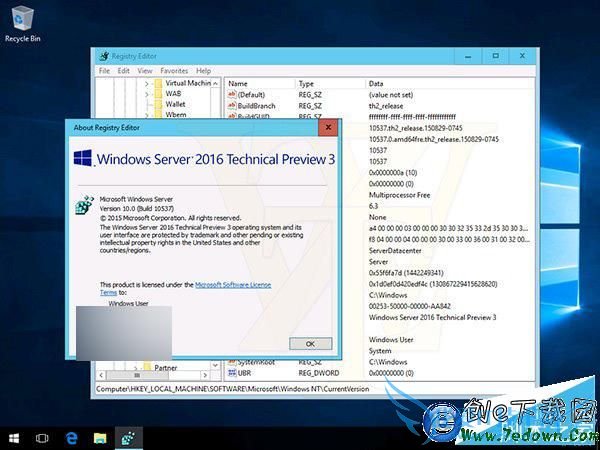This screenshot has width=600, height=450.
Task: Select the (Default) value name
Action: pyautogui.click(x=251, y=95)
